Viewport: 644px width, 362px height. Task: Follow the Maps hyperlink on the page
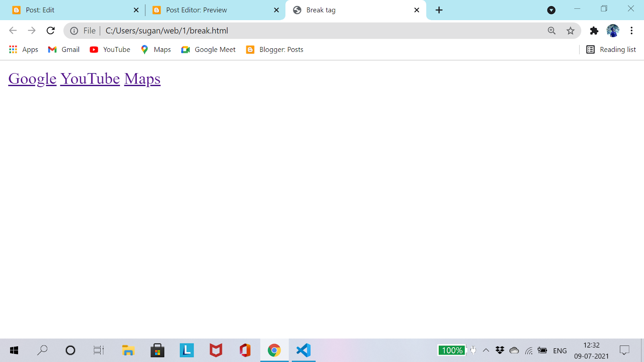142,78
